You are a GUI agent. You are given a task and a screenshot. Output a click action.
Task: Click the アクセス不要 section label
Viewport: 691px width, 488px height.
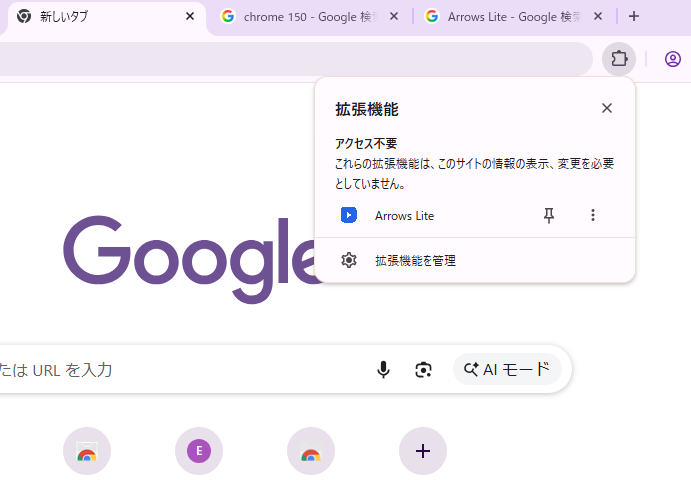click(366, 143)
